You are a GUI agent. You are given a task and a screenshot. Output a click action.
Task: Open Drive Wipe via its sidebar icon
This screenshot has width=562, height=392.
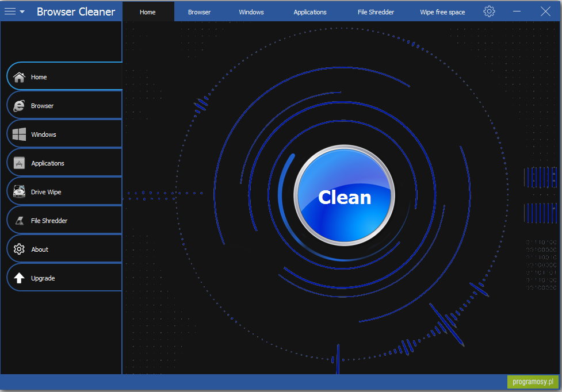point(20,191)
